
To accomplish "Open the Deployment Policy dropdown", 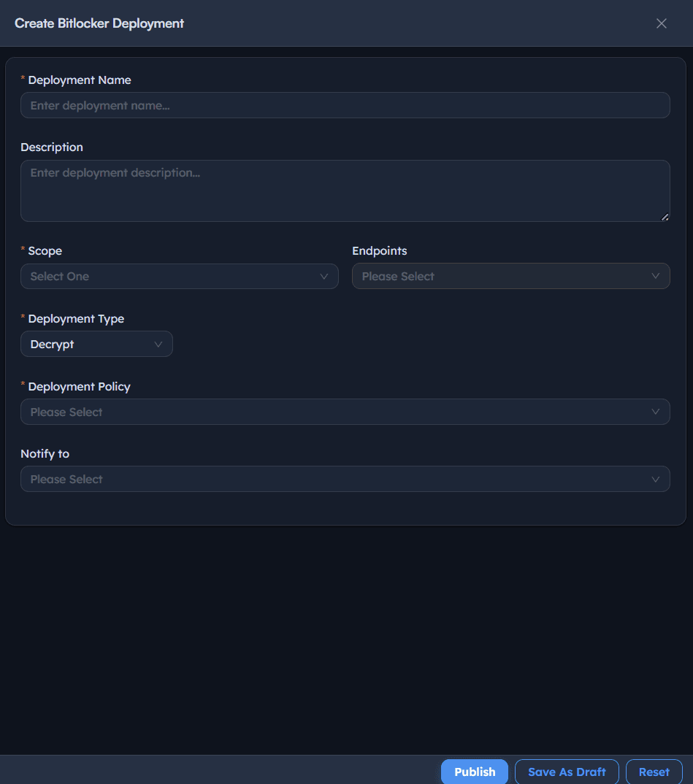I will 345,412.
